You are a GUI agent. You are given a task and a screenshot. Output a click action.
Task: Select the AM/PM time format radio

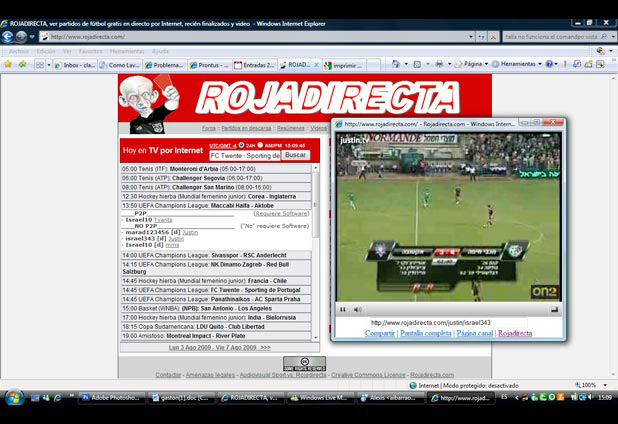pyautogui.click(x=260, y=145)
